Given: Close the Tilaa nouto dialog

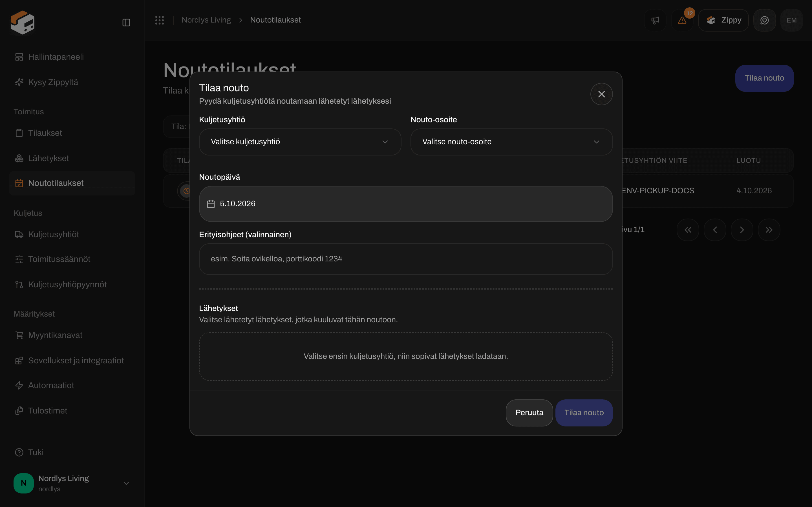Looking at the screenshot, I should point(601,94).
